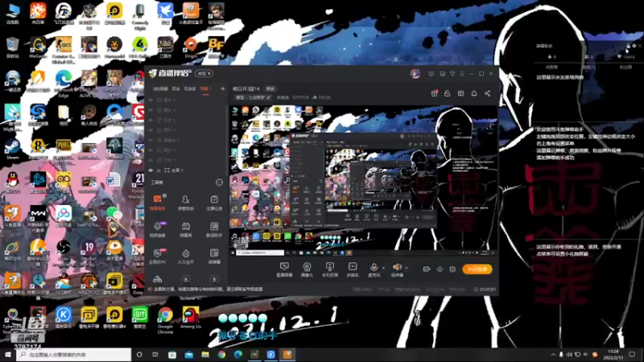Open the Among Us desktop icon

pos(191,317)
